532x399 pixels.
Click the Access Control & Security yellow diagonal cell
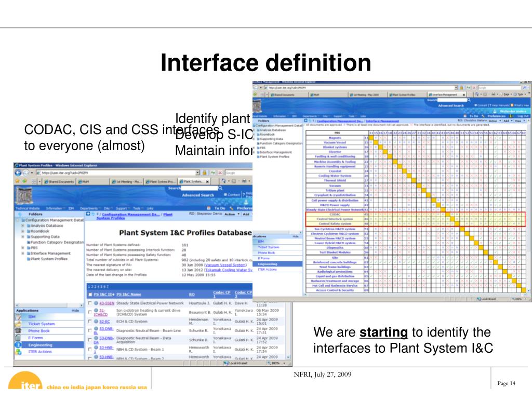[524, 290]
